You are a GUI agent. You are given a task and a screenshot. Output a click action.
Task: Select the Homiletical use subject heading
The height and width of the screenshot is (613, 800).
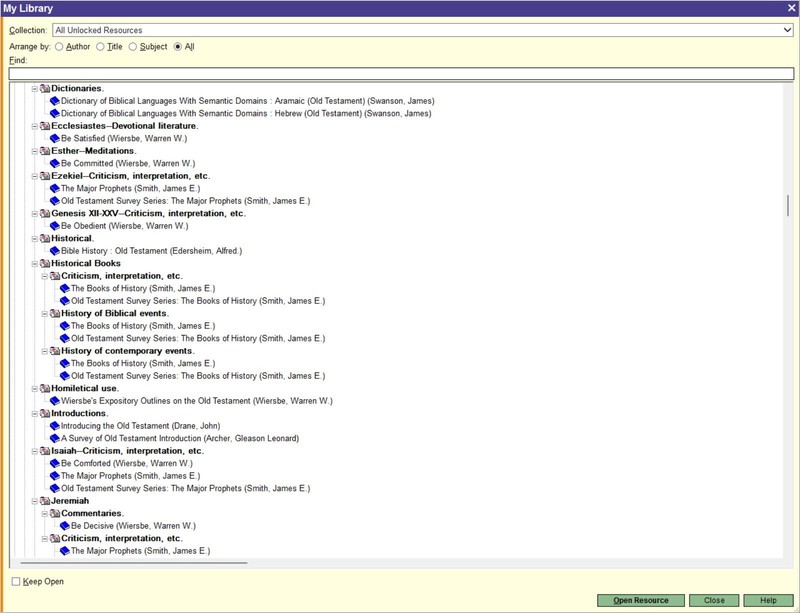pyautogui.click(x=85, y=388)
